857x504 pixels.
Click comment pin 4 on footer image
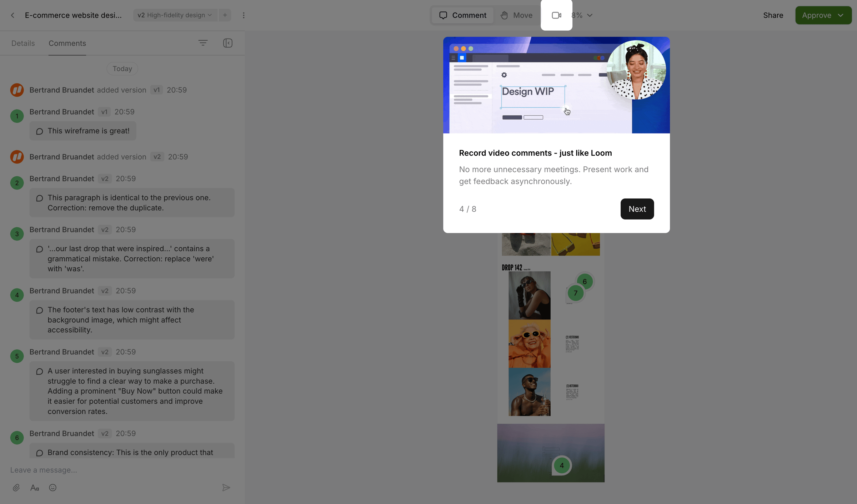(x=562, y=465)
